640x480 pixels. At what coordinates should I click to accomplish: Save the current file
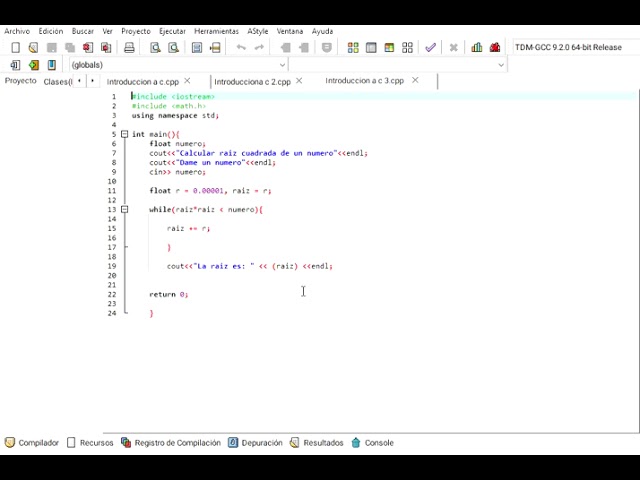pyautogui.click(x=52, y=47)
